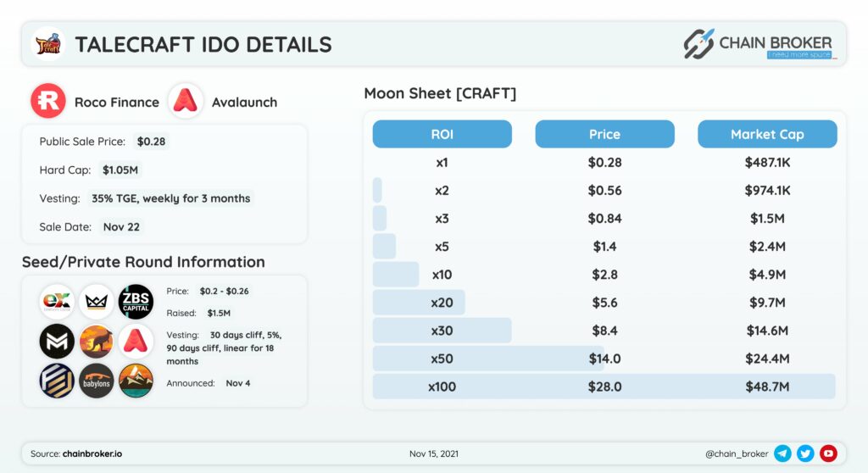Open the YouTube icon in footer
The width and height of the screenshot is (868, 473).
pos(828,453)
